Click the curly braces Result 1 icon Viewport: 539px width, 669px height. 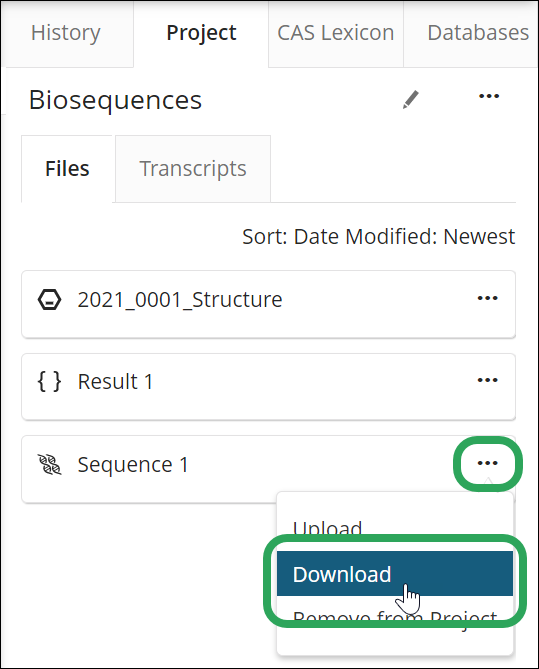50,381
